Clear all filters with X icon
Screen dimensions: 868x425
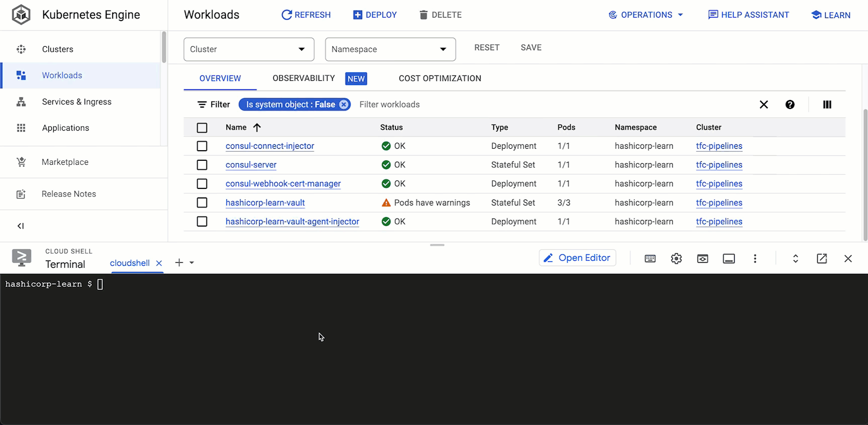(x=764, y=104)
